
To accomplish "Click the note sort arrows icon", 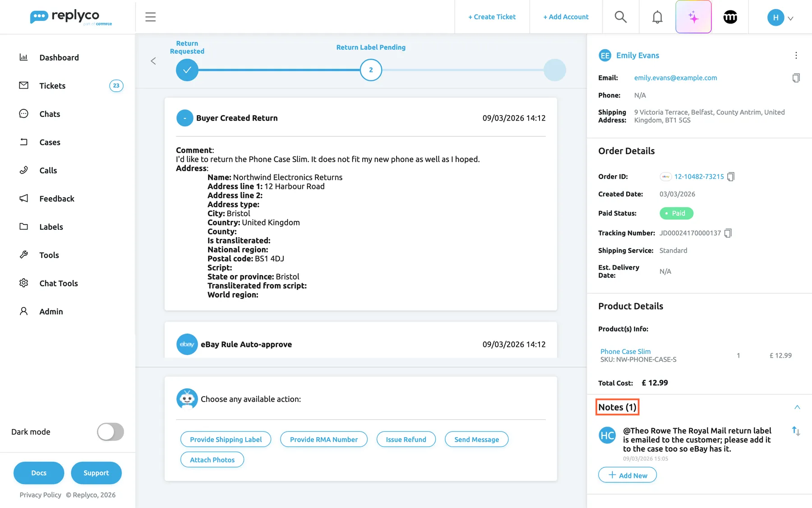I will click(796, 431).
